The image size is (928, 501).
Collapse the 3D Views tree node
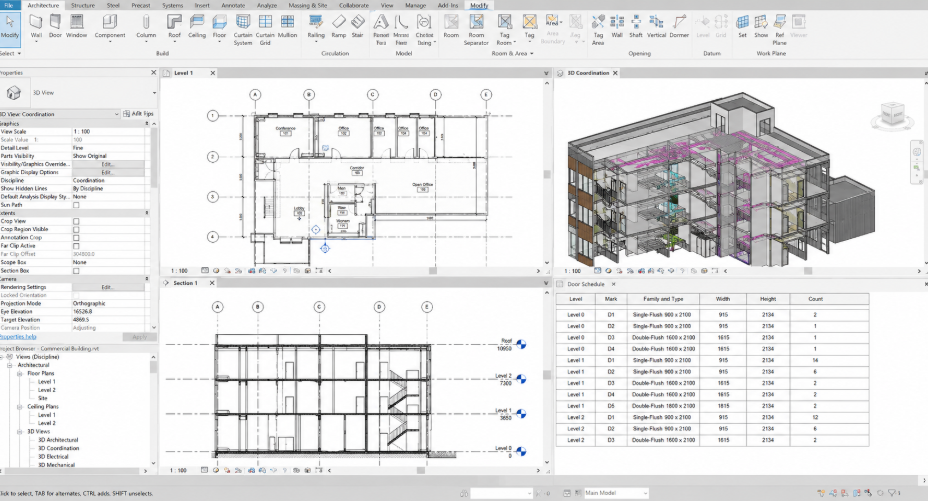pyautogui.click(x=19, y=432)
